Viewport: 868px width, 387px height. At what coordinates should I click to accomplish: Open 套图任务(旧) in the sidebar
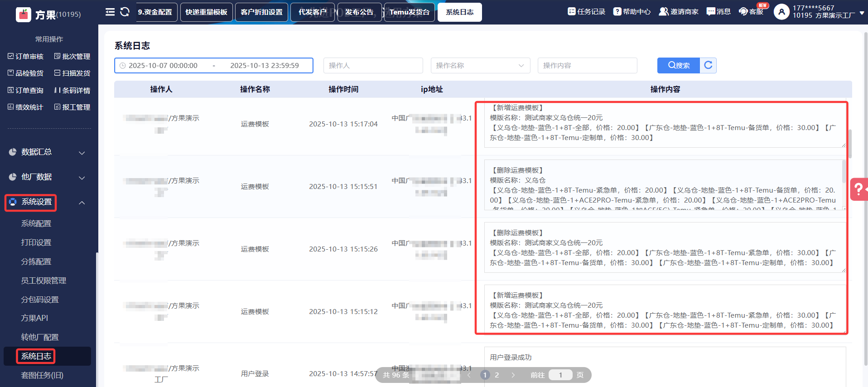[42, 375]
